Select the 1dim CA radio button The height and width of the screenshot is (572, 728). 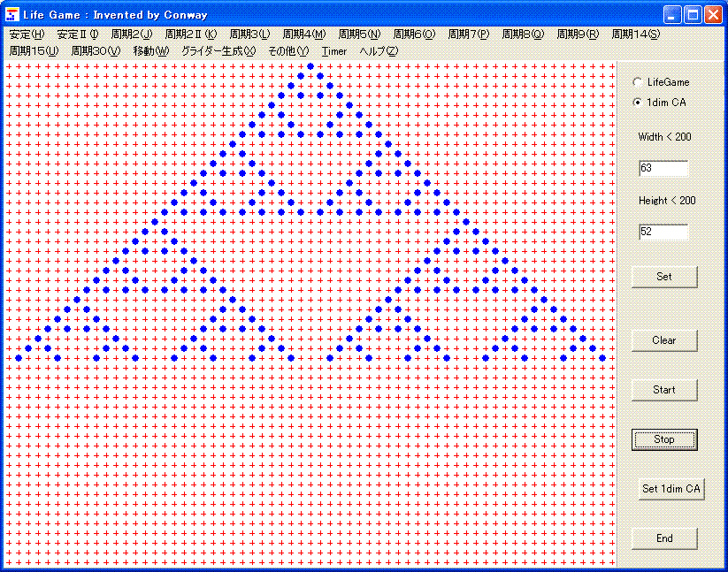click(638, 103)
